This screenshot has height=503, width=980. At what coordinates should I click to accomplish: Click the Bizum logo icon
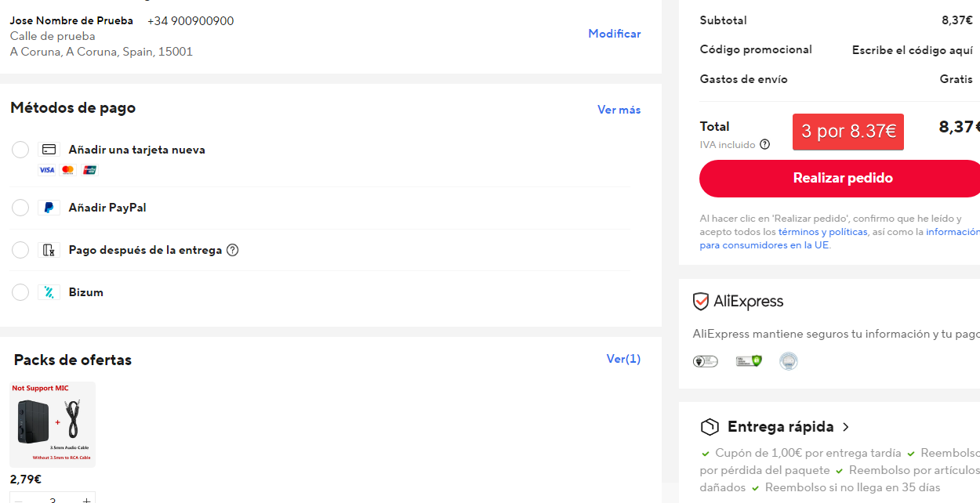pyautogui.click(x=49, y=292)
